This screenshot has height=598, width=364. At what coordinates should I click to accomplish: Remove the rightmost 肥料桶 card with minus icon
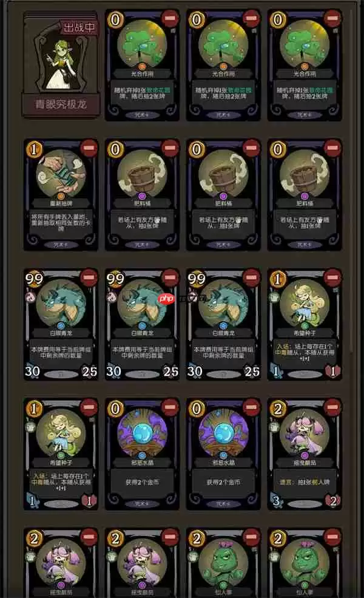click(x=332, y=148)
